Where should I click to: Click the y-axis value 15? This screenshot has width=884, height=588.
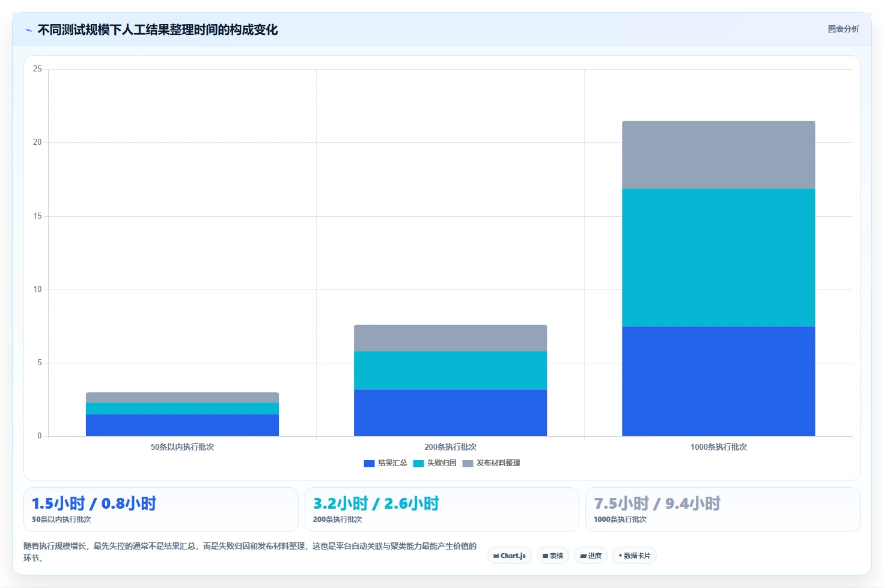(x=37, y=216)
